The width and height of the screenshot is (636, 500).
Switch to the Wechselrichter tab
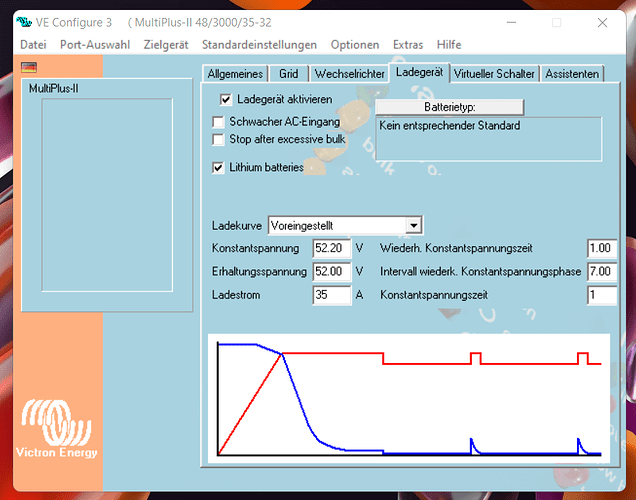pos(349,74)
